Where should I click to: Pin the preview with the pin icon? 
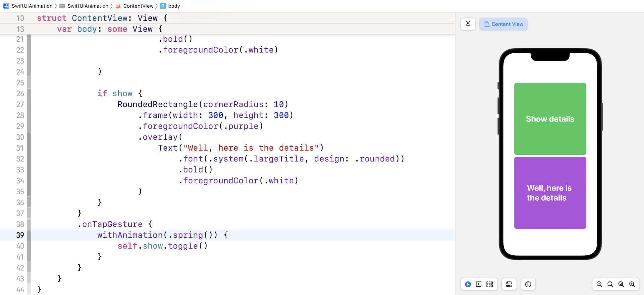(468, 24)
